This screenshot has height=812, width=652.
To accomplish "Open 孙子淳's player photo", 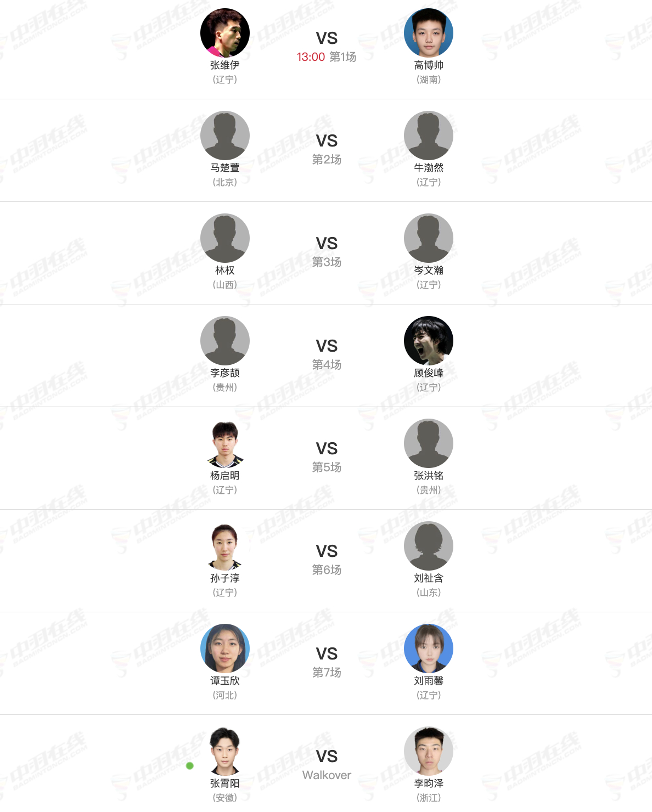I will pyautogui.click(x=225, y=546).
